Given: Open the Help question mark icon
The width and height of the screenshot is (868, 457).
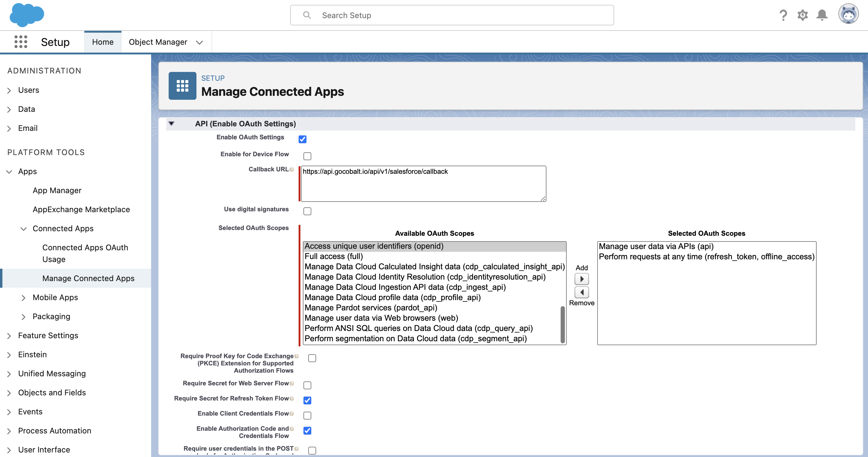Looking at the screenshot, I should [783, 15].
